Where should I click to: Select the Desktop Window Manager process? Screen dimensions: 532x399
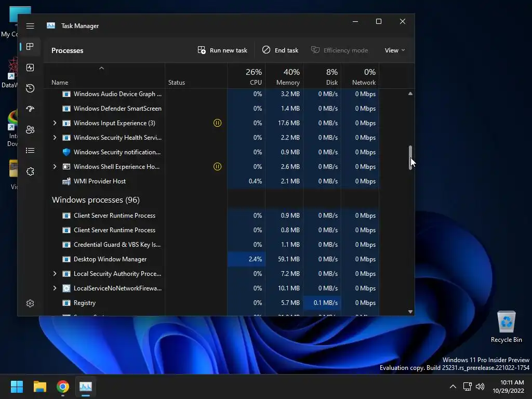(211, 259)
